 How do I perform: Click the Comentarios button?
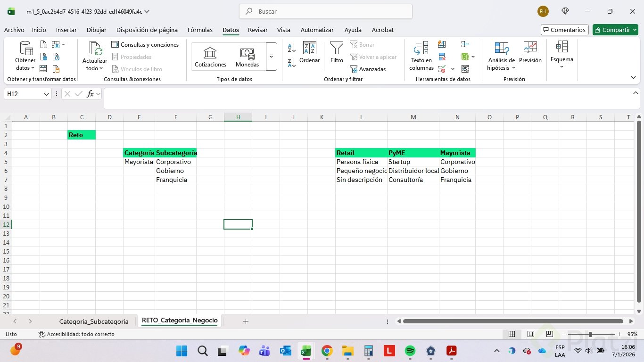pos(565,30)
